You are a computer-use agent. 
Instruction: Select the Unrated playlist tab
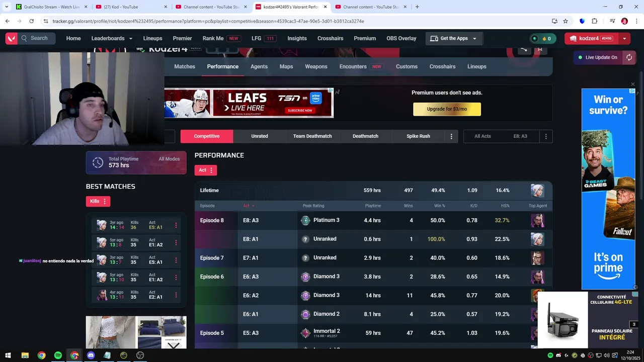pyautogui.click(x=260, y=136)
